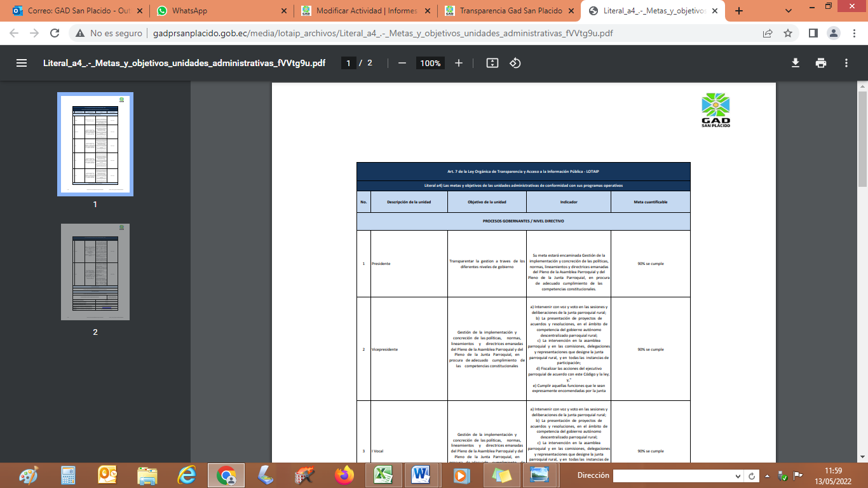
Task: Open Excel from the taskbar
Action: pyautogui.click(x=382, y=475)
